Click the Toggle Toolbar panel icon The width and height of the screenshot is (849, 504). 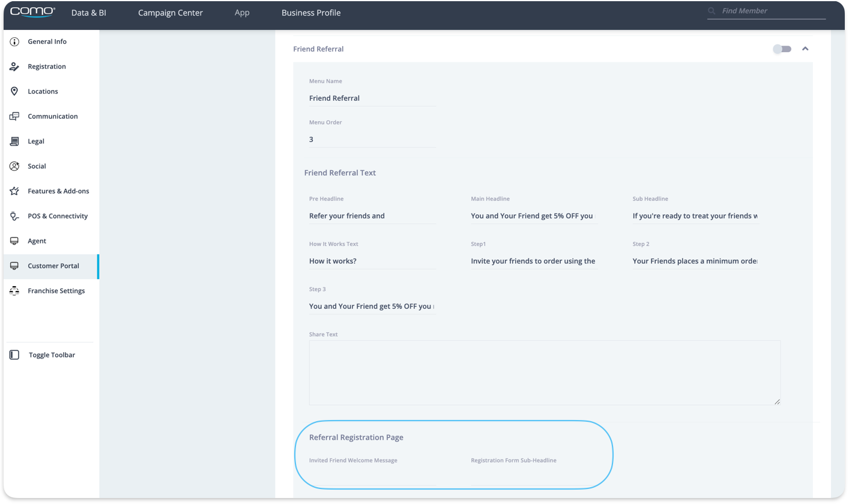click(x=14, y=355)
